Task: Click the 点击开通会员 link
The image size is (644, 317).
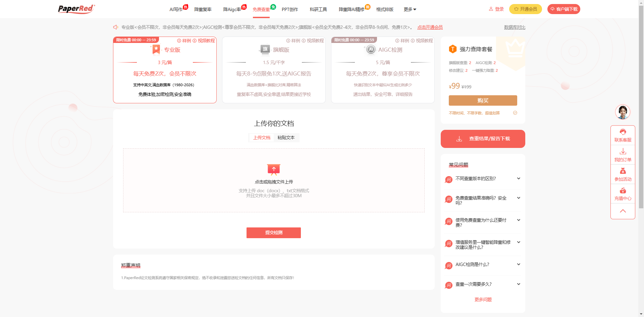Action: tap(430, 27)
